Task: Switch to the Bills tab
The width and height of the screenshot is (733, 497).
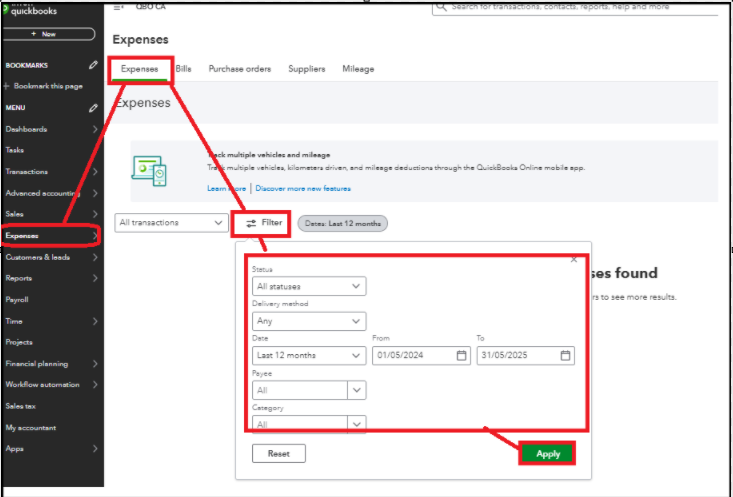Action: [x=183, y=69]
